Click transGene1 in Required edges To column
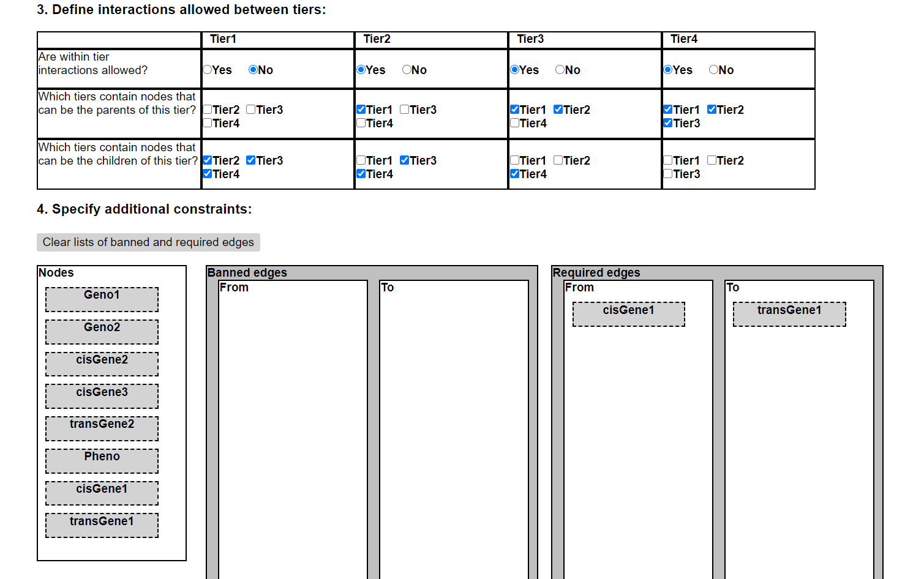 [x=789, y=314]
